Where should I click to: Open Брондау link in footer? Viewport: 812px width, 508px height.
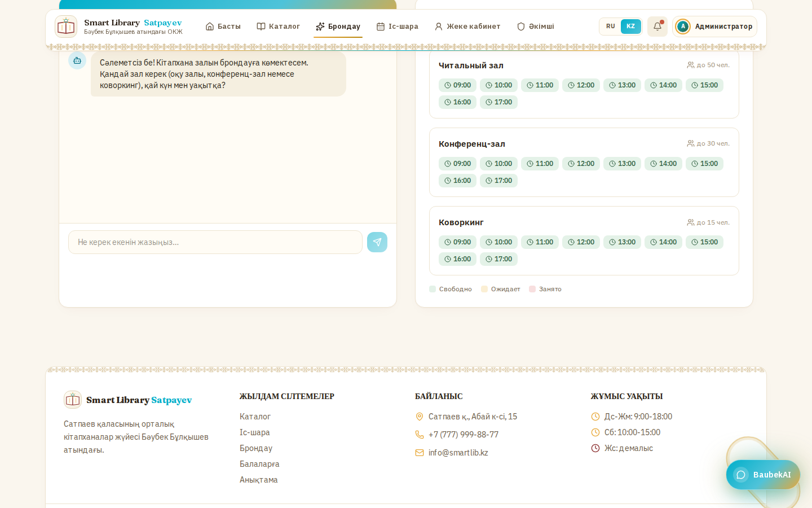pyautogui.click(x=256, y=448)
